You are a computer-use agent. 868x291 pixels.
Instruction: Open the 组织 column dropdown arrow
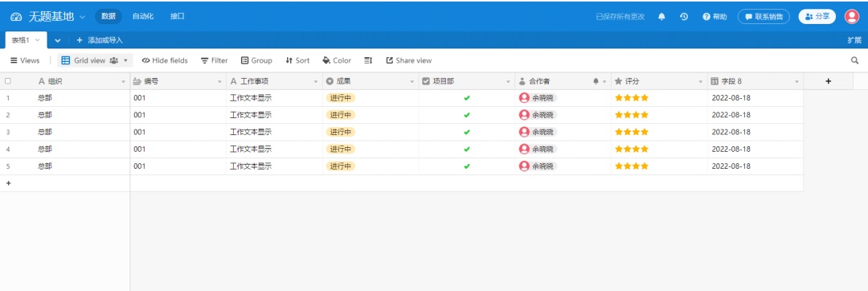click(124, 81)
